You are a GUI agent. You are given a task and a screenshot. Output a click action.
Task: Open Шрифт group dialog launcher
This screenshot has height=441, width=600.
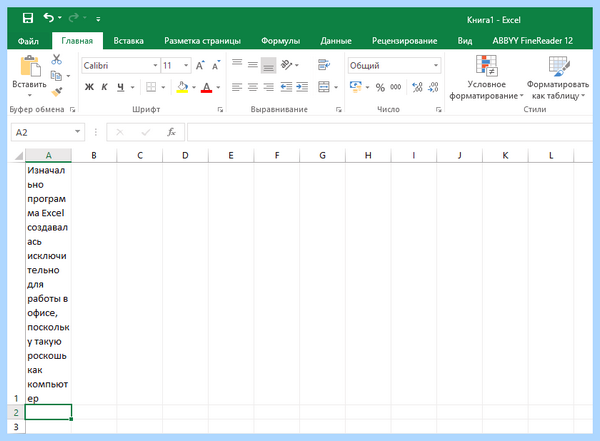[x=220, y=109]
